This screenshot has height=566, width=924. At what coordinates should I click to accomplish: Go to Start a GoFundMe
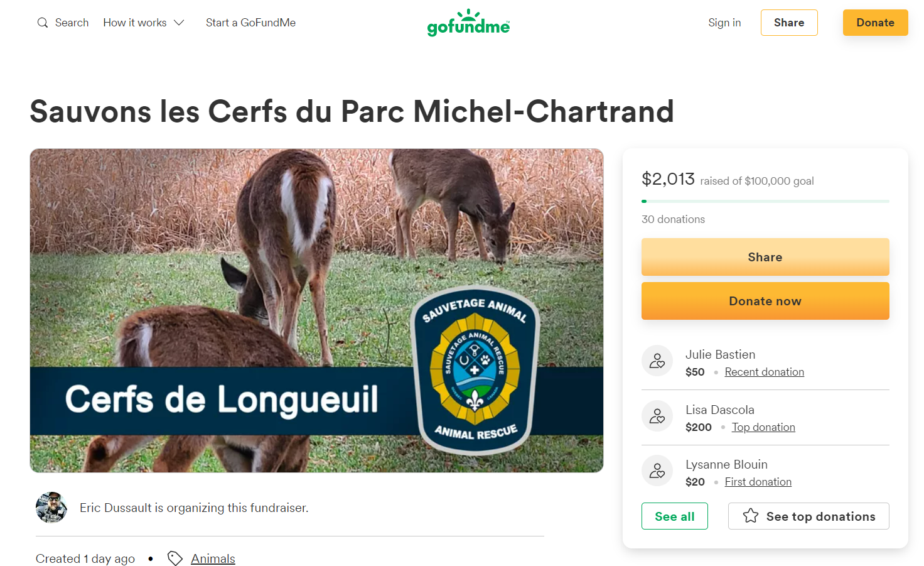pos(250,23)
